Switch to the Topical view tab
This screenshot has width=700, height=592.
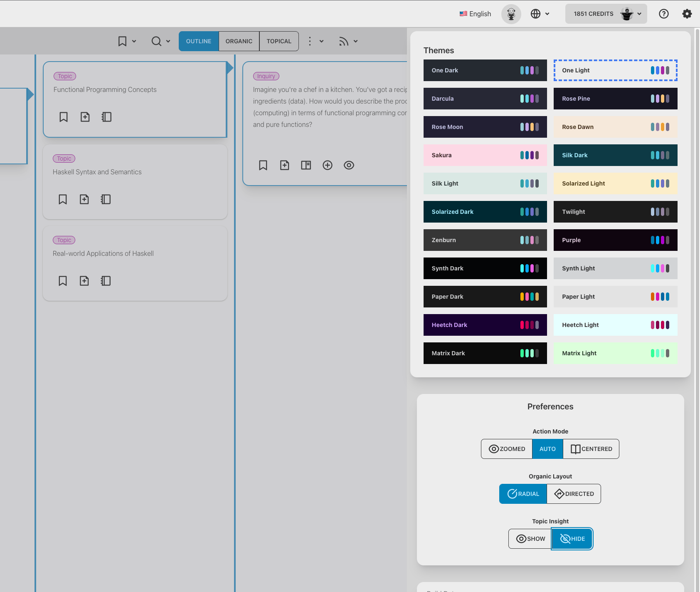pos(279,41)
